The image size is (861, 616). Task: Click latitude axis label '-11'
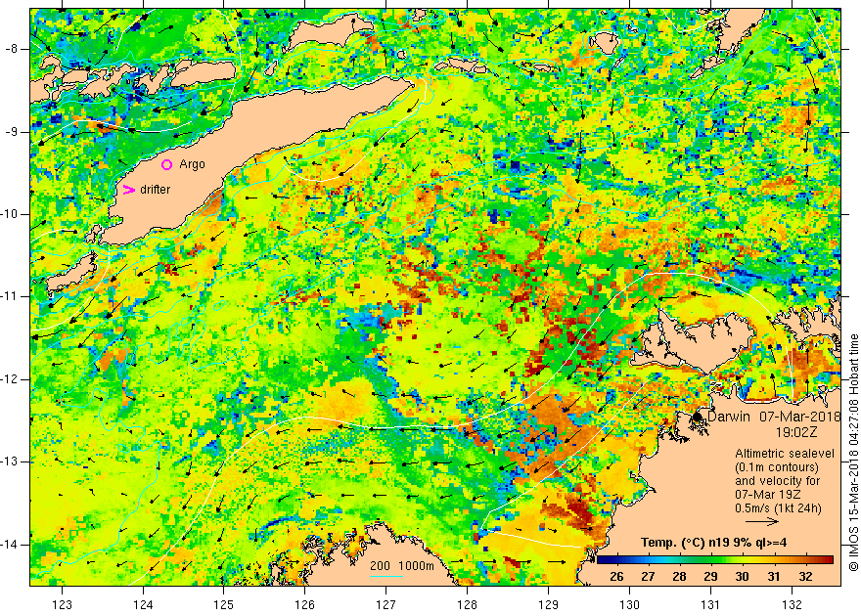(x=10, y=296)
